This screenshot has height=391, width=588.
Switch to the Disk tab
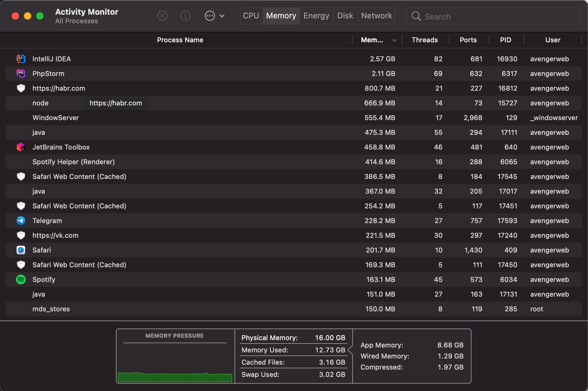pyautogui.click(x=345, y=16)
